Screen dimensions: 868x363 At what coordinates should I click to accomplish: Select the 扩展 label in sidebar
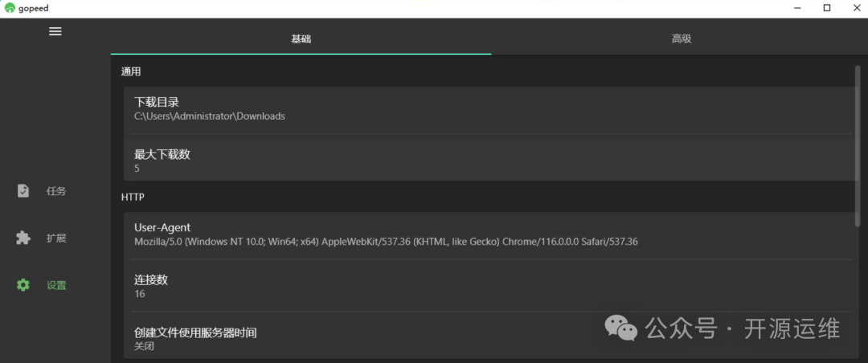tap(56, 238)
